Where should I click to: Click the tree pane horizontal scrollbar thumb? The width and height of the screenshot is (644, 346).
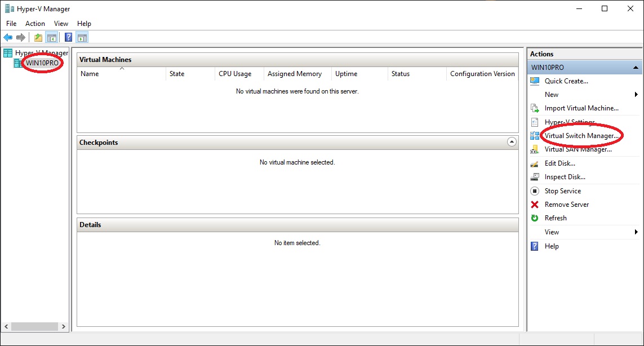34,327
